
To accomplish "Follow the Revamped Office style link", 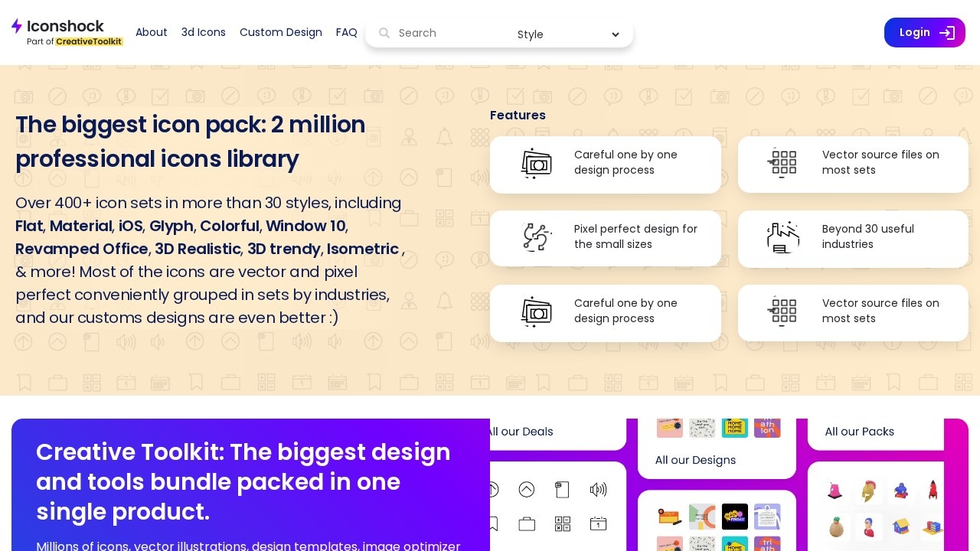I will pos(82,249).
